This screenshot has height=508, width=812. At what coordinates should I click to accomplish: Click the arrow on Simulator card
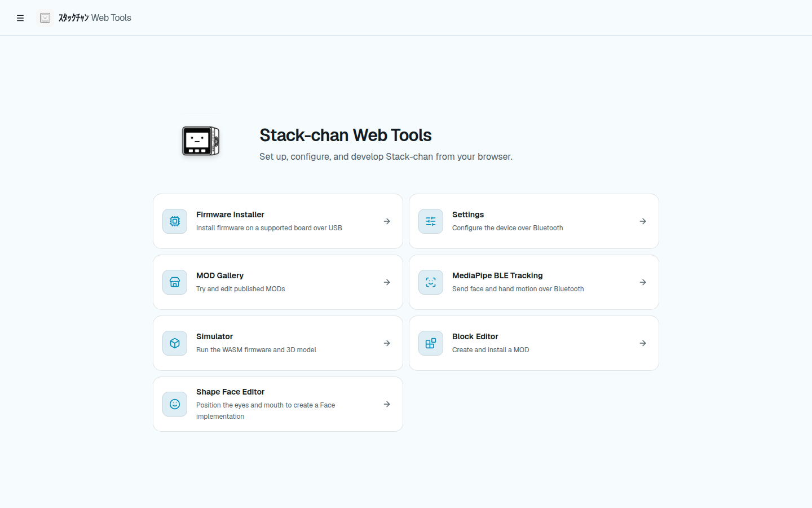click(387, 343)
